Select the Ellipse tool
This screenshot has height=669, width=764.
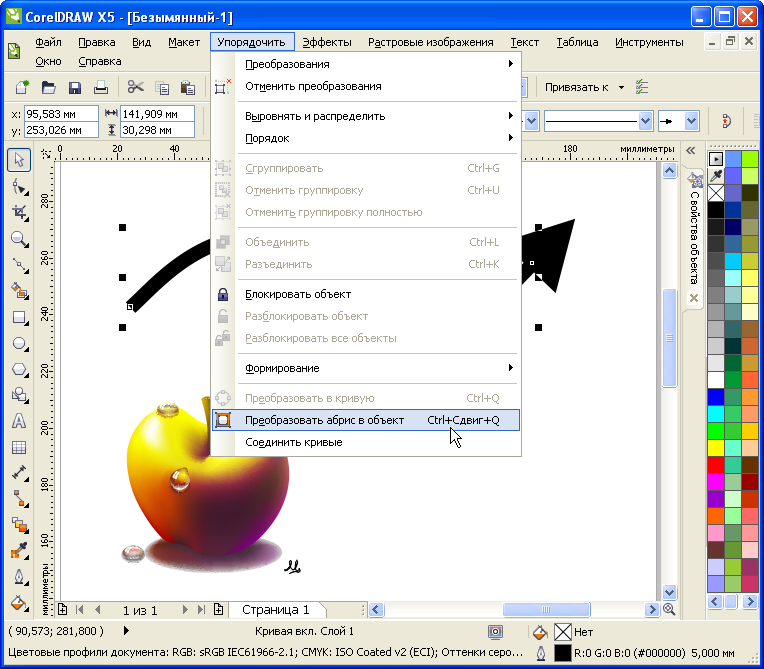[x=19, y=343]
